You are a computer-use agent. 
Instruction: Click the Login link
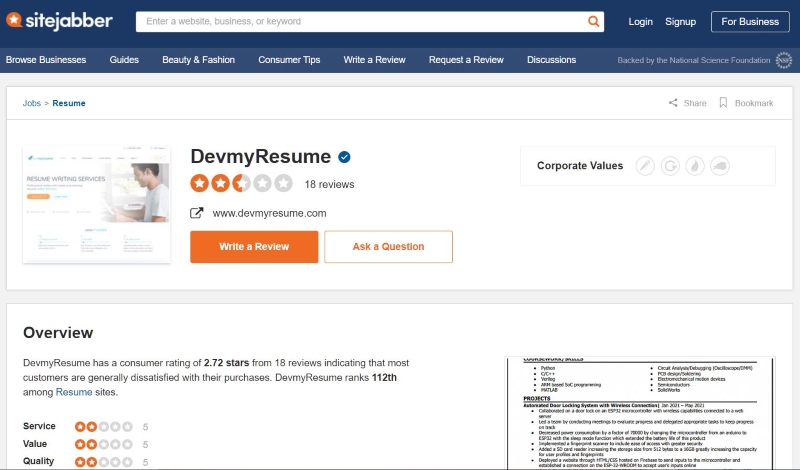point(640,21)
